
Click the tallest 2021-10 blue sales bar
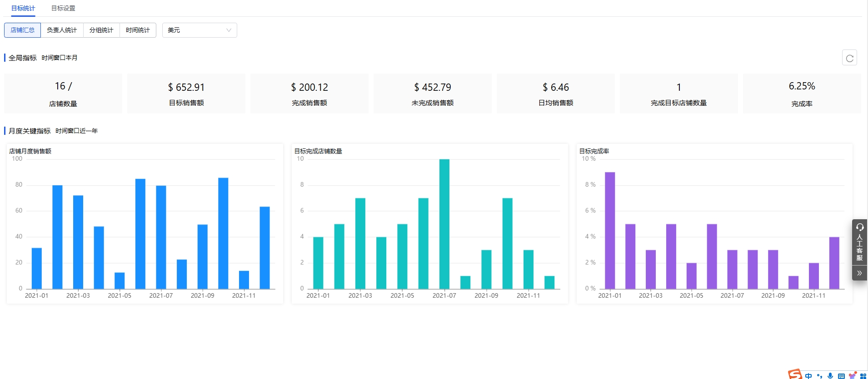pyautogui.click(x=223, y=233)
